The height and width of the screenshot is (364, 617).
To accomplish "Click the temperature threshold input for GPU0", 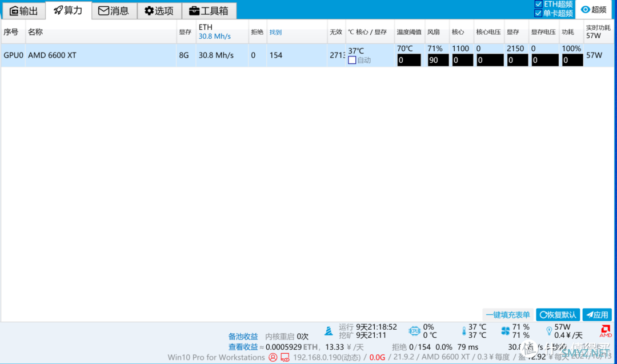I will point(409,60).
